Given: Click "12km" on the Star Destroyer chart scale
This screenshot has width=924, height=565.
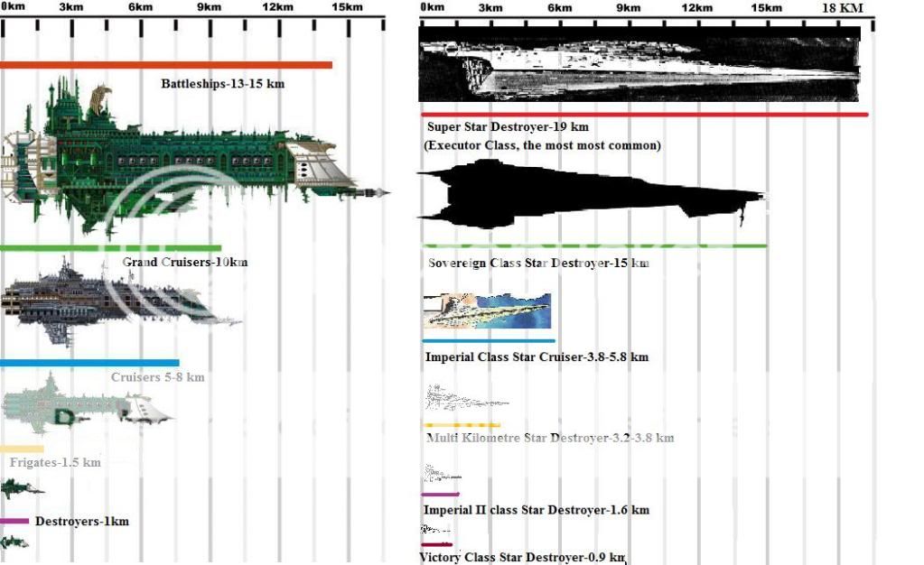Looking at the screenshot, I should click(697, 7).
